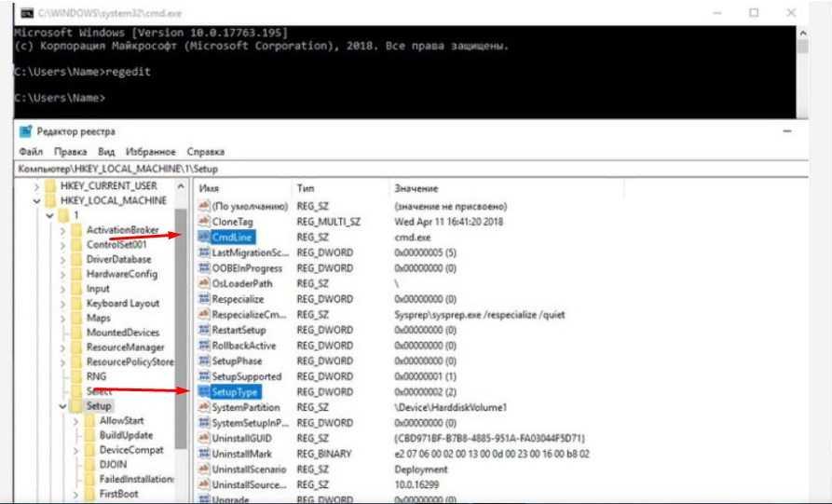Click the Respecialize DWORD icon

click(x=204, y=299)
